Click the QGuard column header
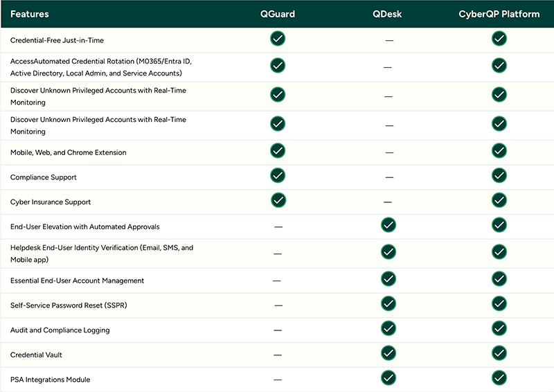 point(278,14)
